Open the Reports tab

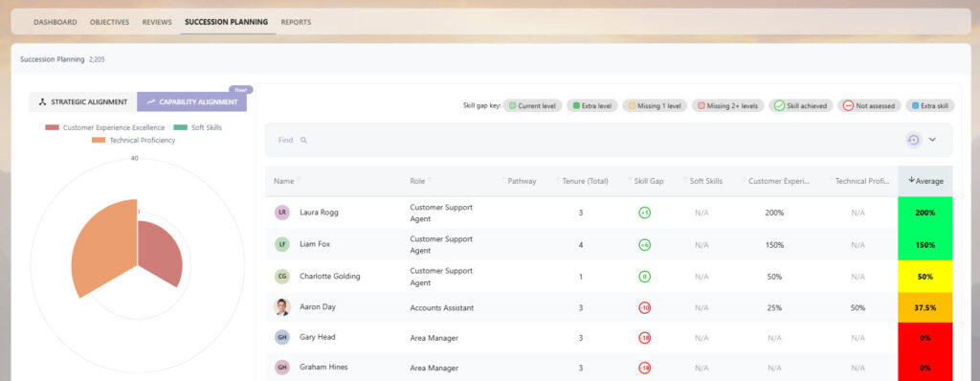tap(296, 22)
